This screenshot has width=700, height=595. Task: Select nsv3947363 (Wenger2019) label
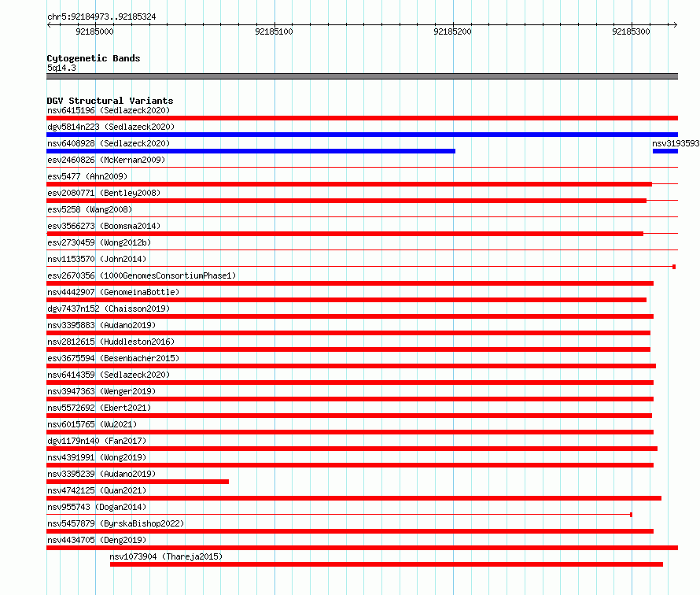coord(101,391)
